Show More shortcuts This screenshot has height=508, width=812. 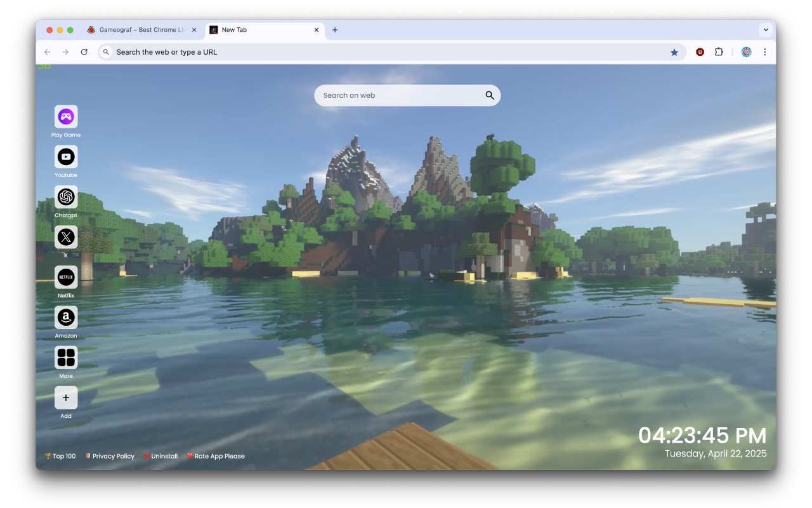(66, 358)
